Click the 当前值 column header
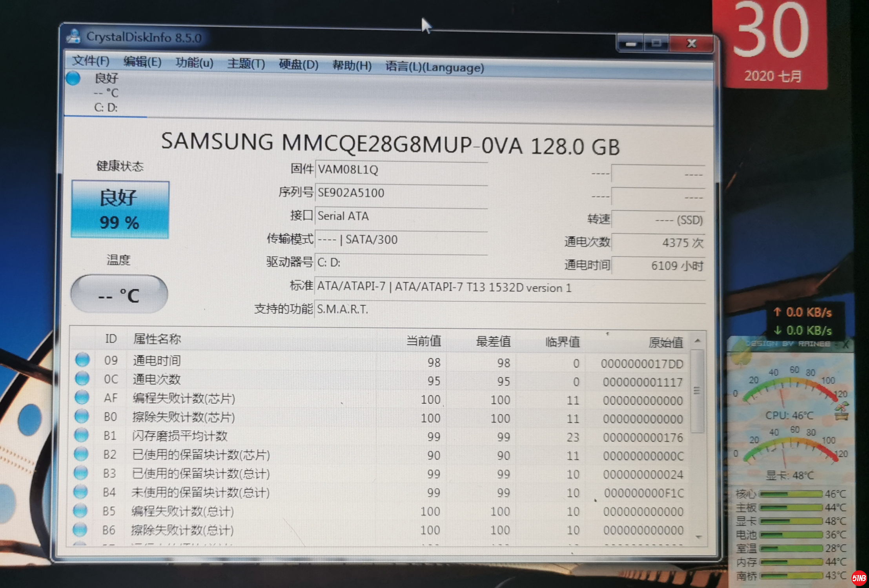 [x=423, y=341]
